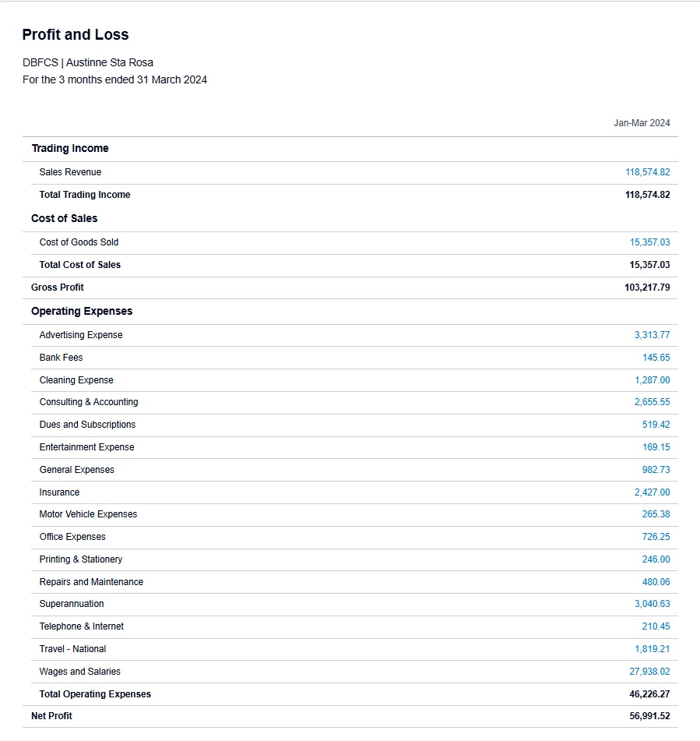The width and height of the screenshot is (700, 741).
Task: Click the Net Profit total 56,991.52
Action: (649, 716)
